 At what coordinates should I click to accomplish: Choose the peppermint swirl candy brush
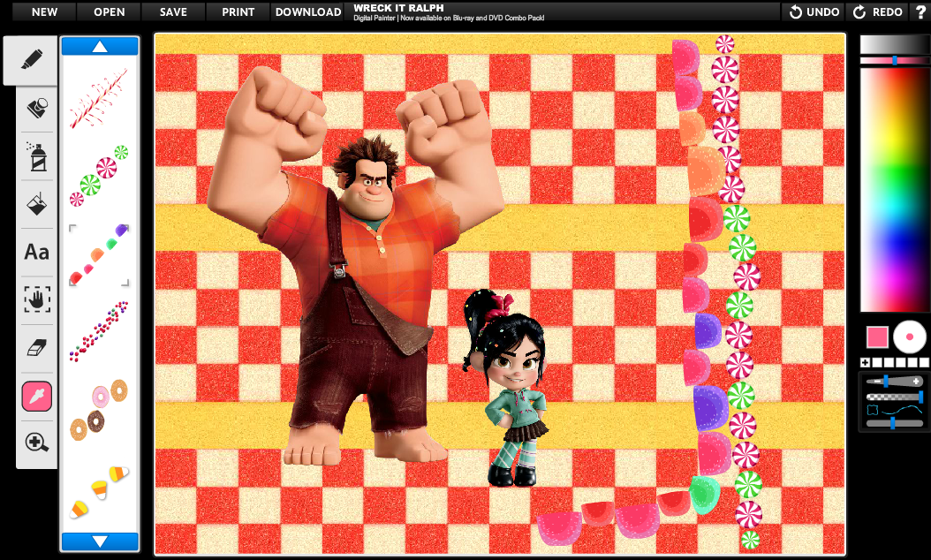point(99,175)
